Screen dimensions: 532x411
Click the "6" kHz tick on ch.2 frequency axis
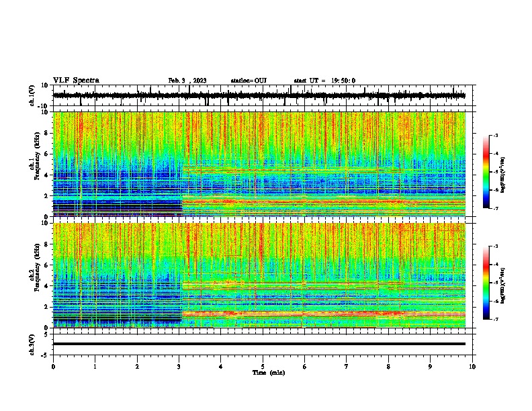[46, 265]
